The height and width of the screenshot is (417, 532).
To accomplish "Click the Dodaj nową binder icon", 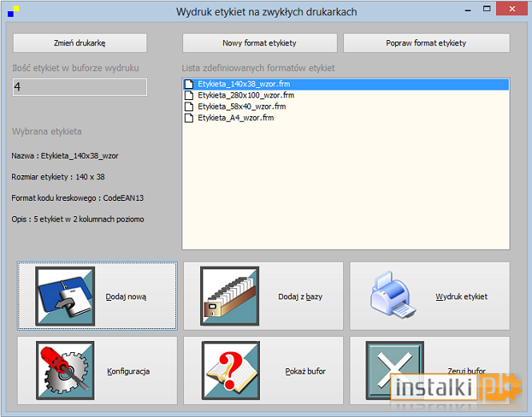I will pos(65,296).
